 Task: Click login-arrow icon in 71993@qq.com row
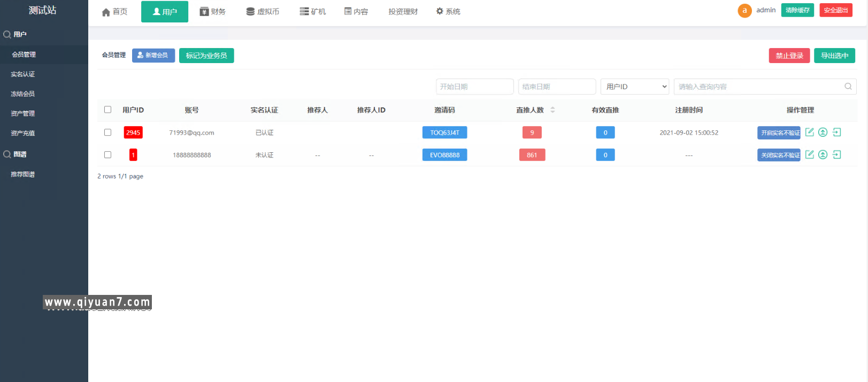click(837, 132)
